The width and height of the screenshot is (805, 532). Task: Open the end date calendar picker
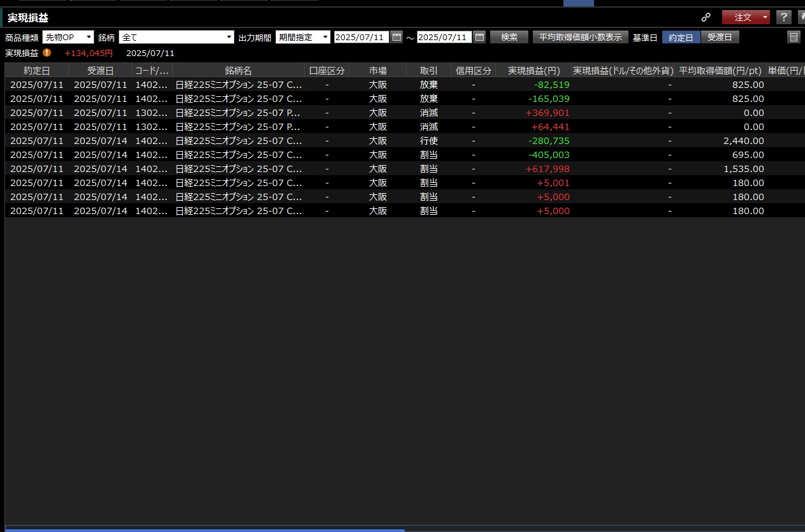click(x=480, y=37)
